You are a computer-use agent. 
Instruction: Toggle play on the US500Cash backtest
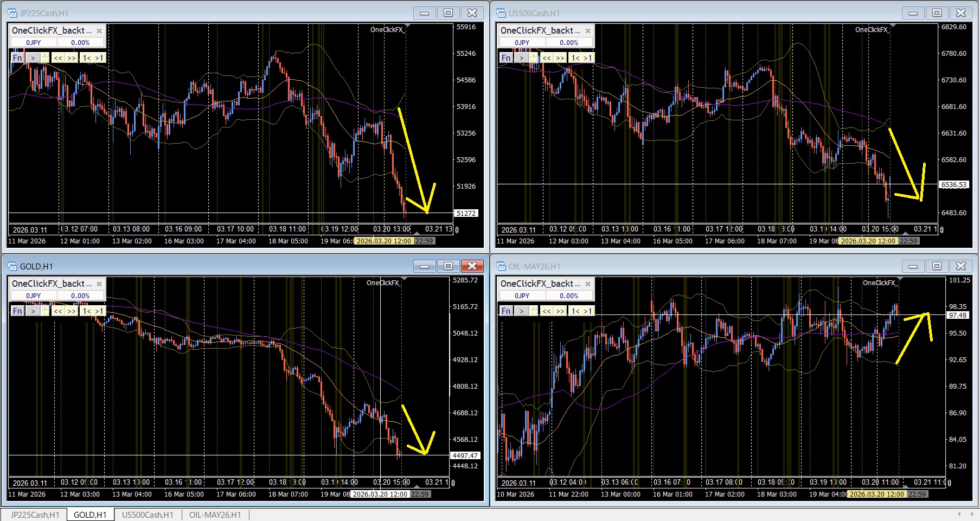[521, 58]
